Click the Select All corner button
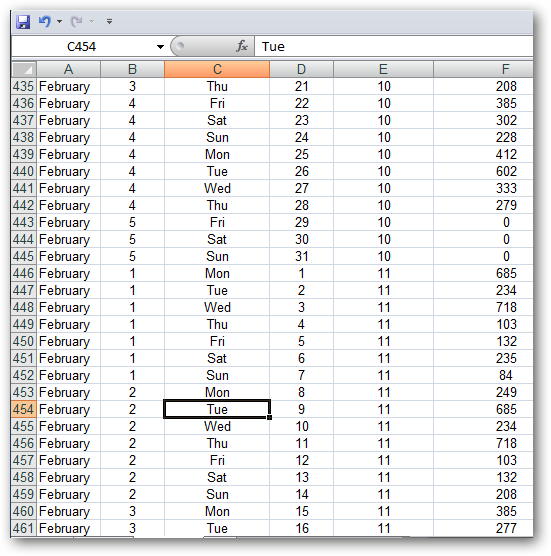Viewport: 551px width, 556px height. 24,70
